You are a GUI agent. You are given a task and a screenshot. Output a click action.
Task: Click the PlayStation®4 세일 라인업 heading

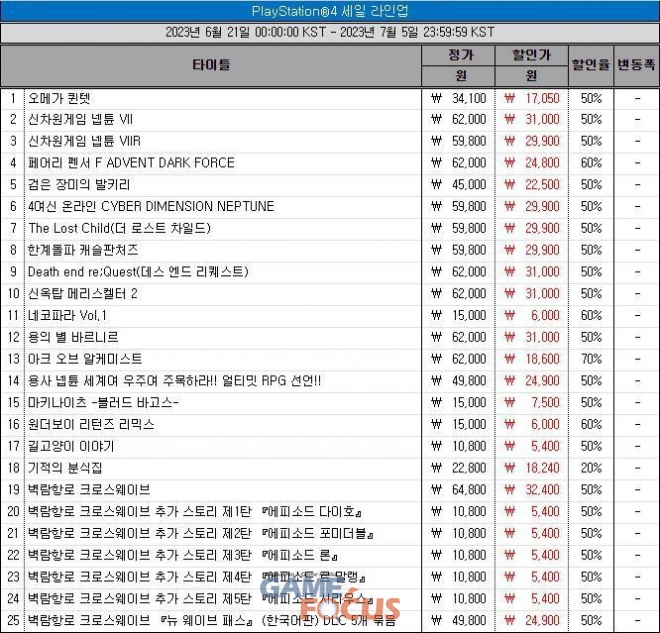click(330, 11)
